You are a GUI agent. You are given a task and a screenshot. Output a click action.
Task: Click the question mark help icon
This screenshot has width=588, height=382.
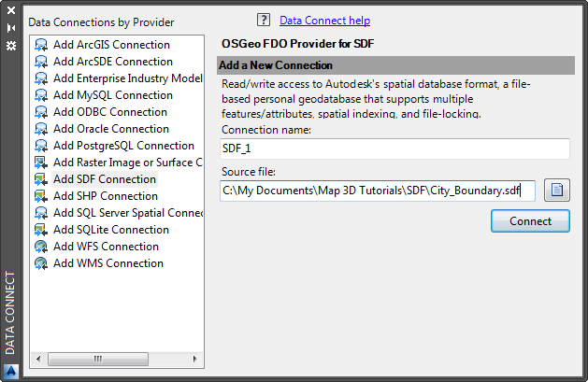264,20
